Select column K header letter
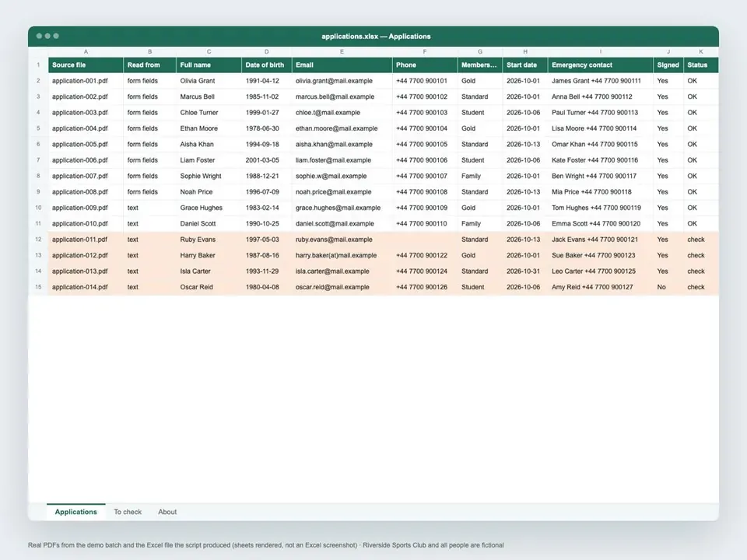 pyautogui.click(x=701, y=51)
